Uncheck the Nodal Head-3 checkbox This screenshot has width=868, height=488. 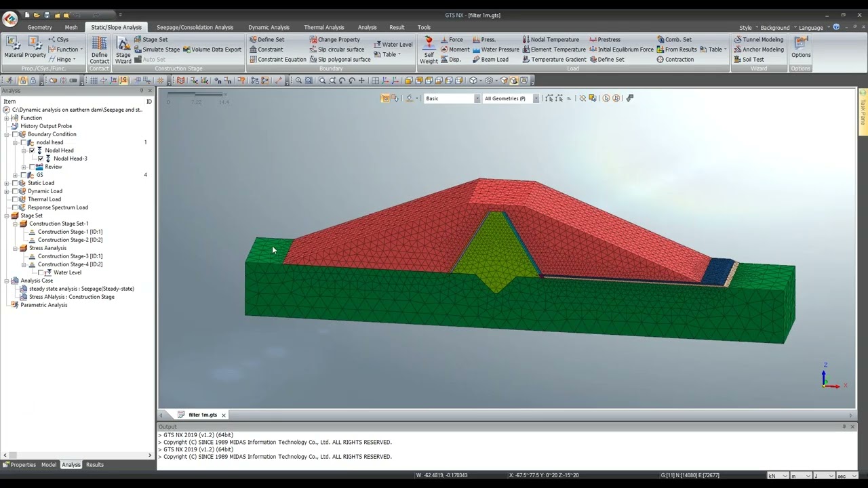coord(40,159)
